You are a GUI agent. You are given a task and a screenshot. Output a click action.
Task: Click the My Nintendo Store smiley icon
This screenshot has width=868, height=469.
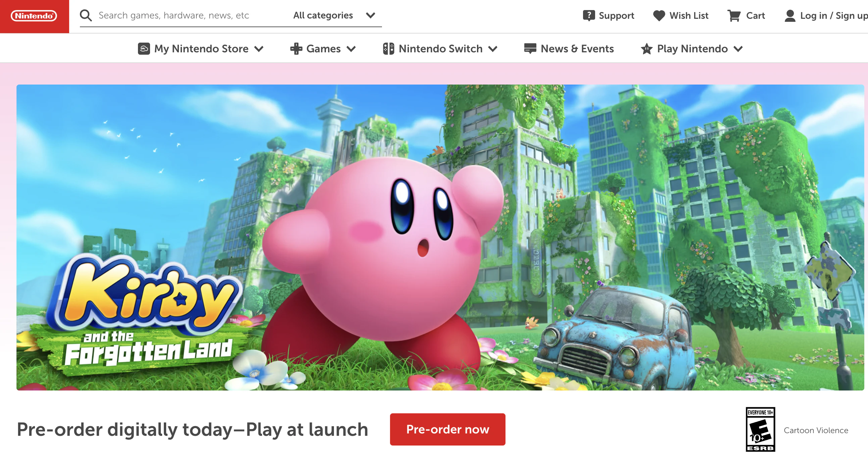144,49
